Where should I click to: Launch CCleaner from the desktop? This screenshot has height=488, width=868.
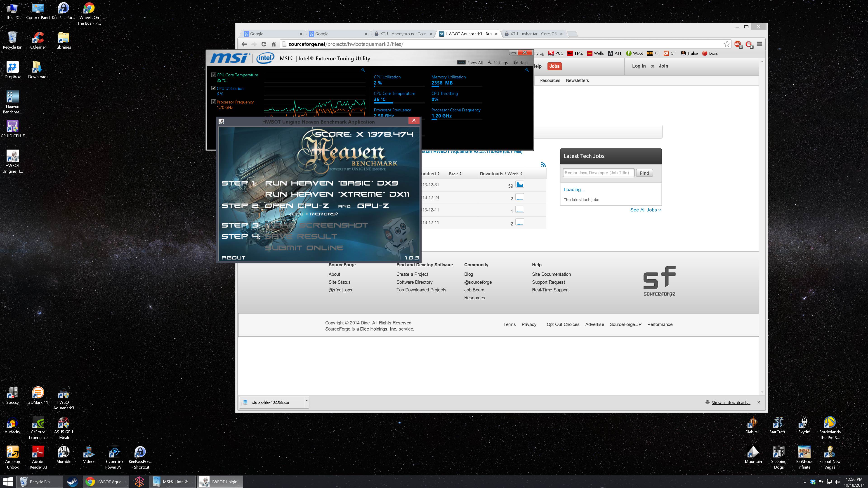pyautogui.click(x=38, y=40)
